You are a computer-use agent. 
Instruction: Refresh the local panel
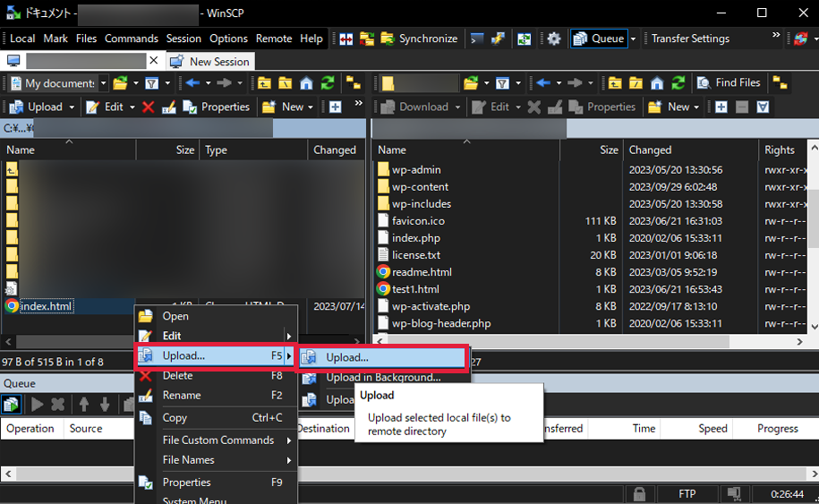tap(328, 83)
